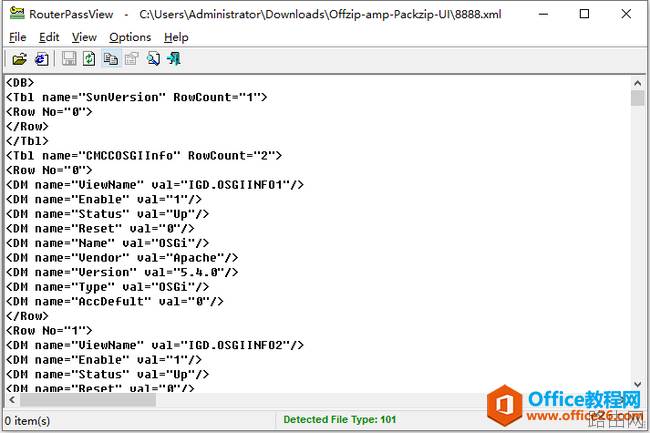
Task: Click the Grab Password From IE Window icon
Action: pos(41,59)
